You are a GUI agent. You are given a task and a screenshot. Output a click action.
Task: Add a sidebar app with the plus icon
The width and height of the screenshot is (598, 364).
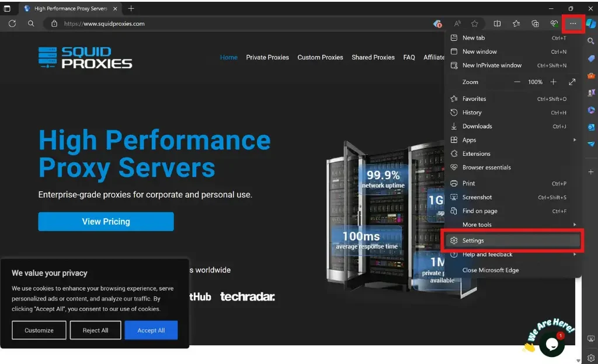[x=591, y=171]
